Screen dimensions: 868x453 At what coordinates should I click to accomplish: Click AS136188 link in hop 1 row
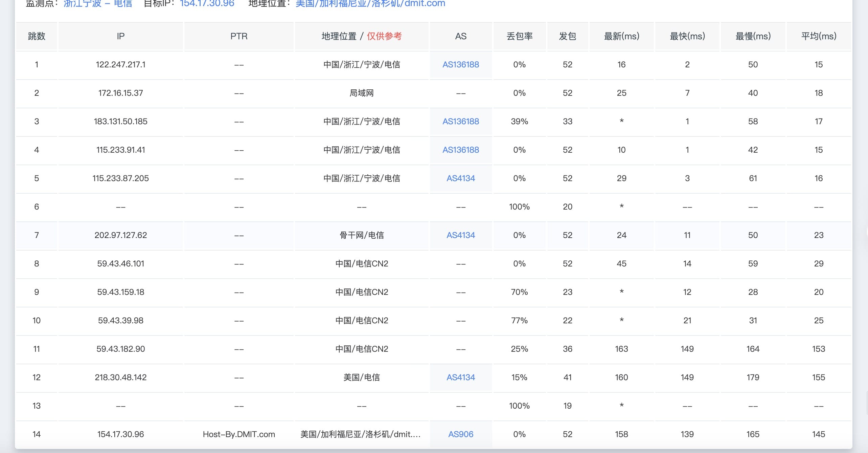pos(460,64)
